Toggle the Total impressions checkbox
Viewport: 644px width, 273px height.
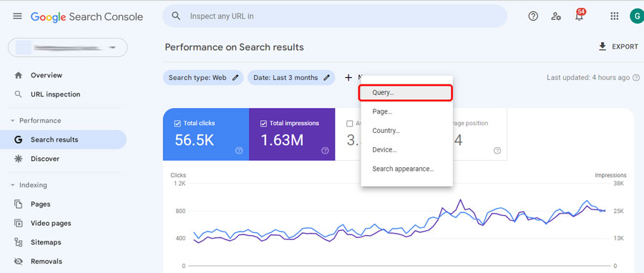click(x=263, y=123)
